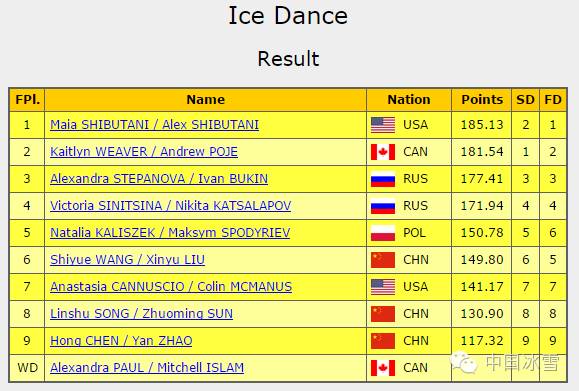Image resolution: width=579 pixels, height=391 pixels.
Task: Click the WeChat logo watermark
Action: 464,362
